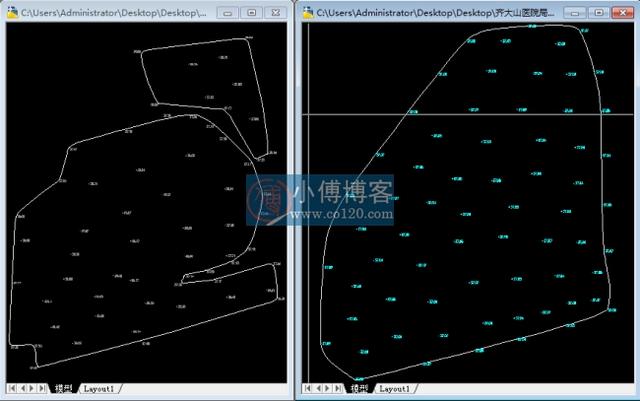Close the left drawing window
Image resolution: width=640 pixels, height=401 pixels.
[273, 13]
